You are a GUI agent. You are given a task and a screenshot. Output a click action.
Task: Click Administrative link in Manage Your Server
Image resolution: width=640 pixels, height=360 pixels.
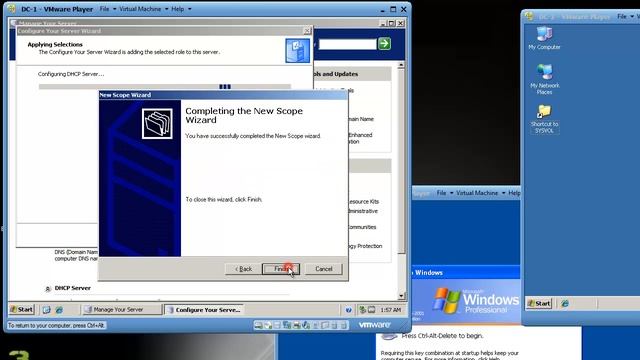pyautogui.click(x=363, y=211)
